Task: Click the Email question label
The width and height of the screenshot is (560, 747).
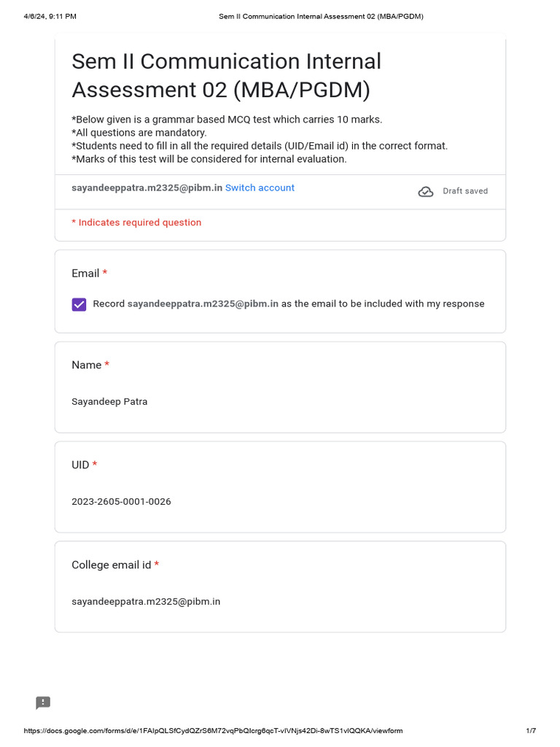Action: (85, 273)
